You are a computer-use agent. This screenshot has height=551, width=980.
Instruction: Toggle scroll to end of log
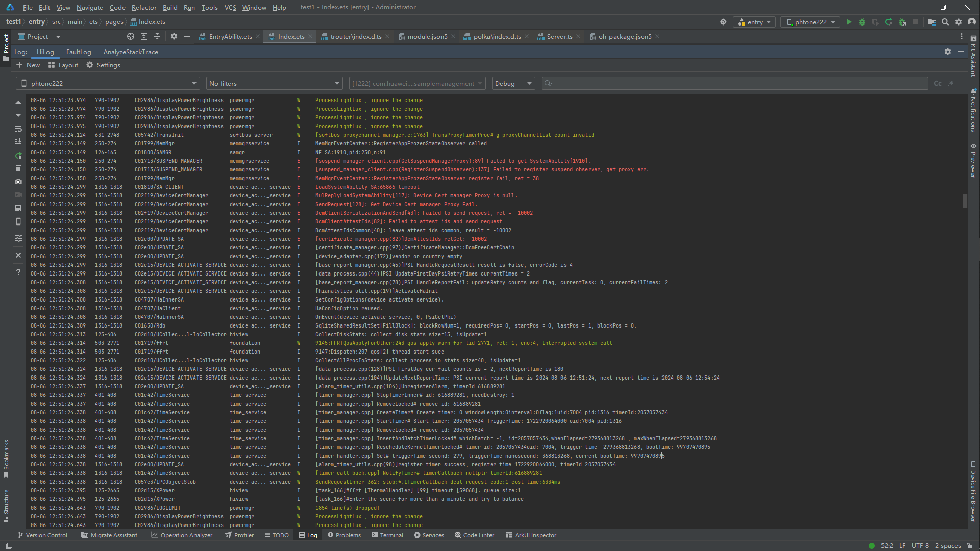click(x=18, y=142)
